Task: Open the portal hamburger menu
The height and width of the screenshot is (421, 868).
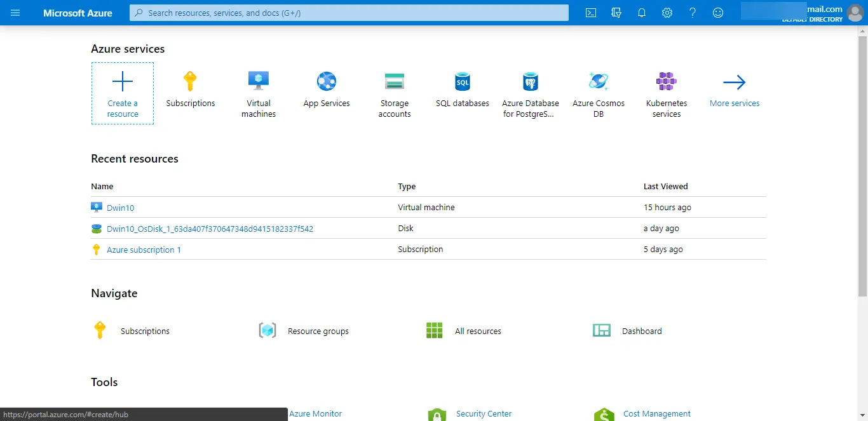Action: [x=15, y=13]
